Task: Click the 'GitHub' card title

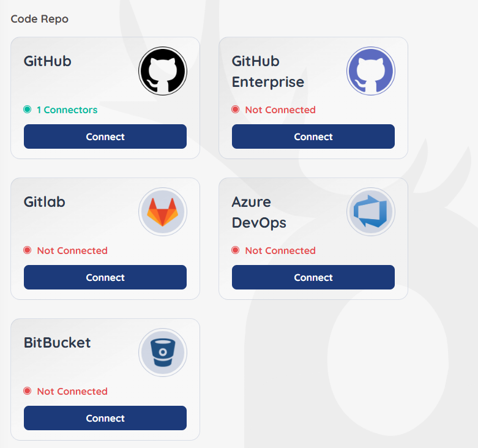Action: [x=48, y=61]
